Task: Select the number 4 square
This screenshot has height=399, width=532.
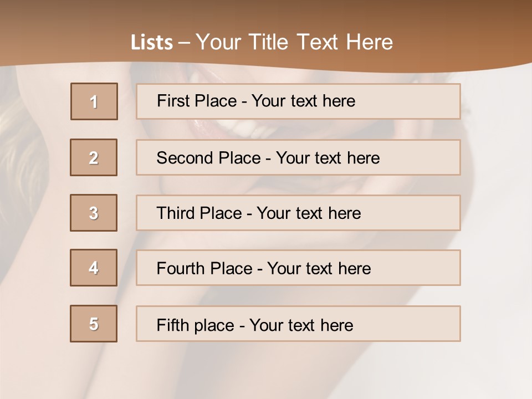Action: click(x=94, y=268)
